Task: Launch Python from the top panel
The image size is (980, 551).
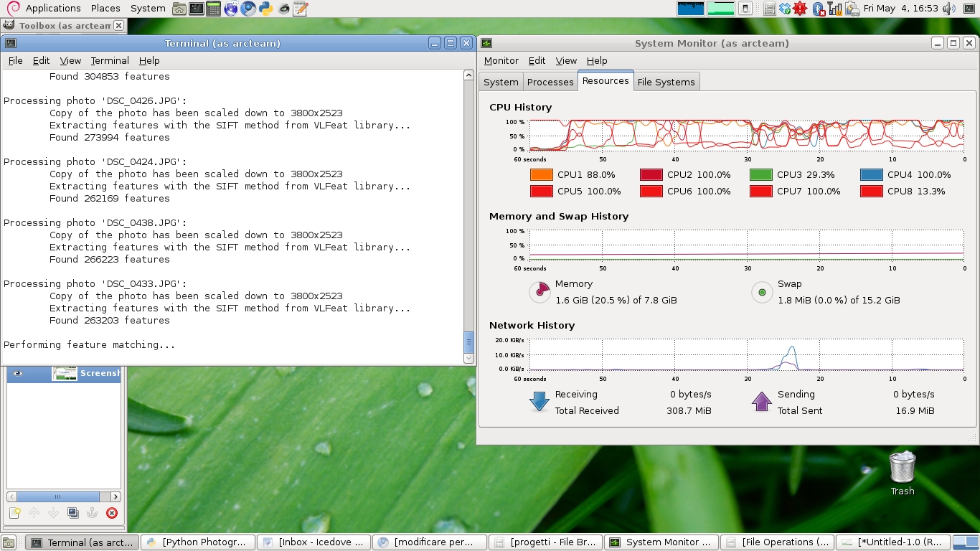Action: pos(265,9)
